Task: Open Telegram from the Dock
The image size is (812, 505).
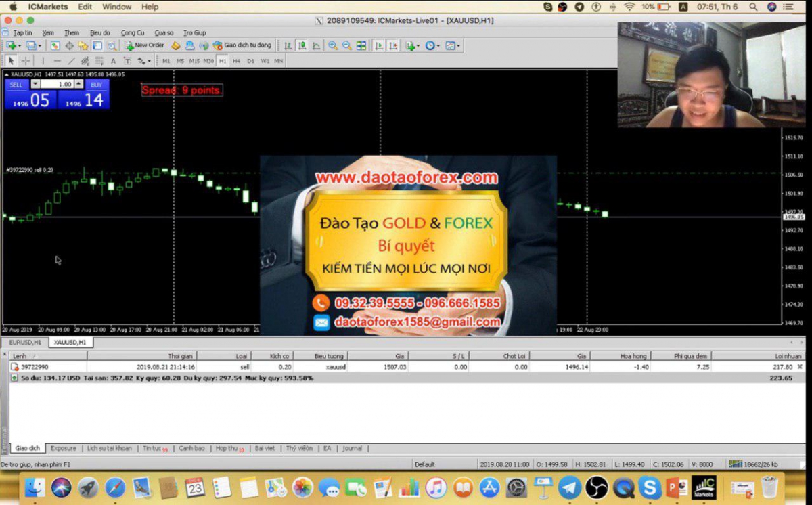Action: (x=570, y=487)
